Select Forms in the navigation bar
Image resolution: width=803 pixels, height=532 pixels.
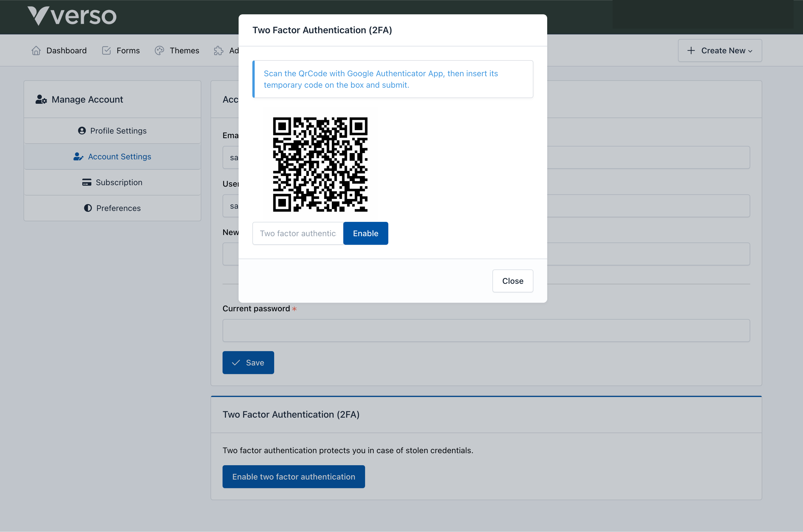128,50
